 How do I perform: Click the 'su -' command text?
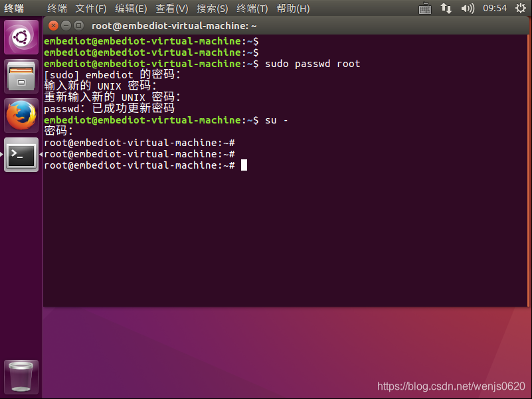(276, 120)
